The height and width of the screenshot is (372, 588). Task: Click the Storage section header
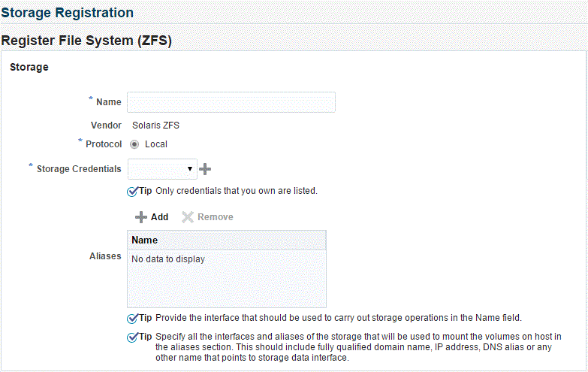coord(29,67)
